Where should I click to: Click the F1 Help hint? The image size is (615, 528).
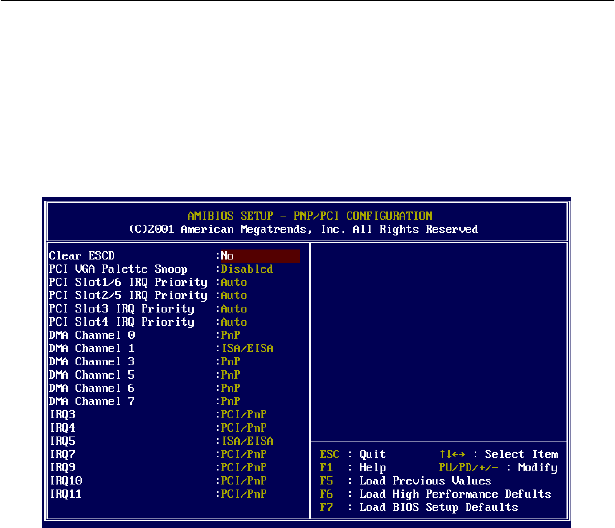coord(353,468)
